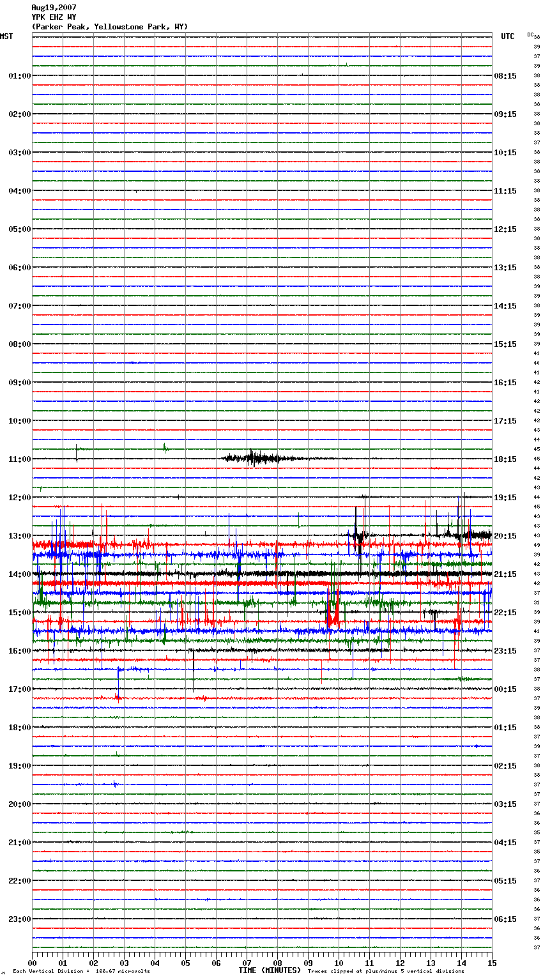Click the 06:15 UTC time label
Image resolution: width=543 pixels, height=980 pixels.
pyautogui.click(x=505, y=919)
